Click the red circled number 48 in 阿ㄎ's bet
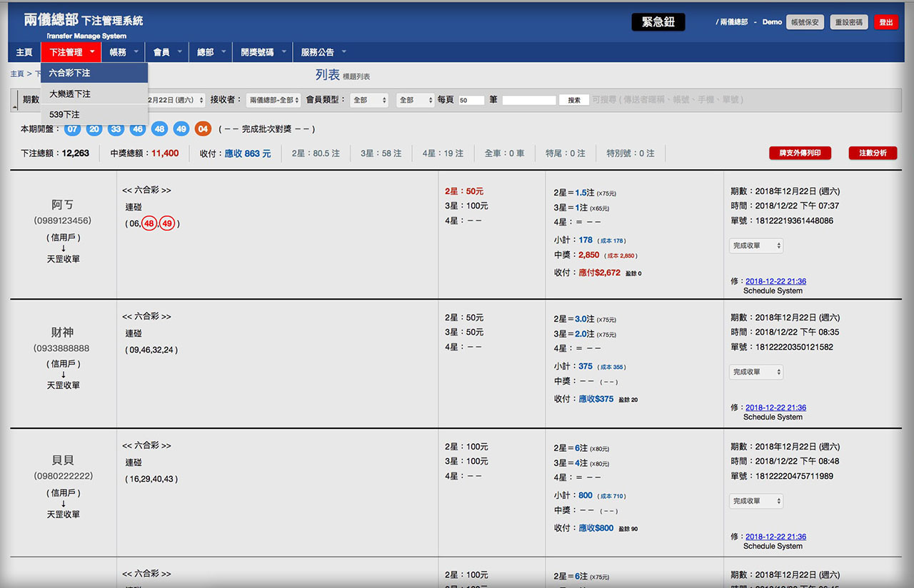914x588 pixels. (x=149, y=223)
